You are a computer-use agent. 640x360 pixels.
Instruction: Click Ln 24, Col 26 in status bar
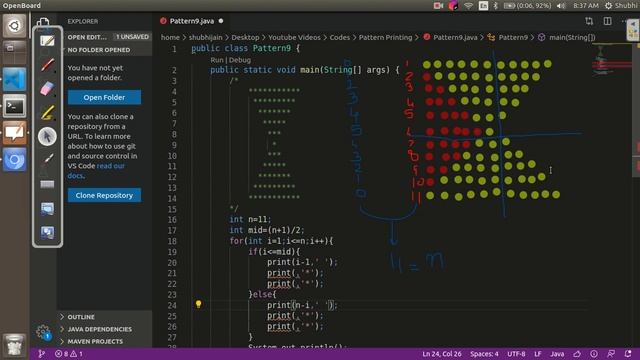coord(442,354)
